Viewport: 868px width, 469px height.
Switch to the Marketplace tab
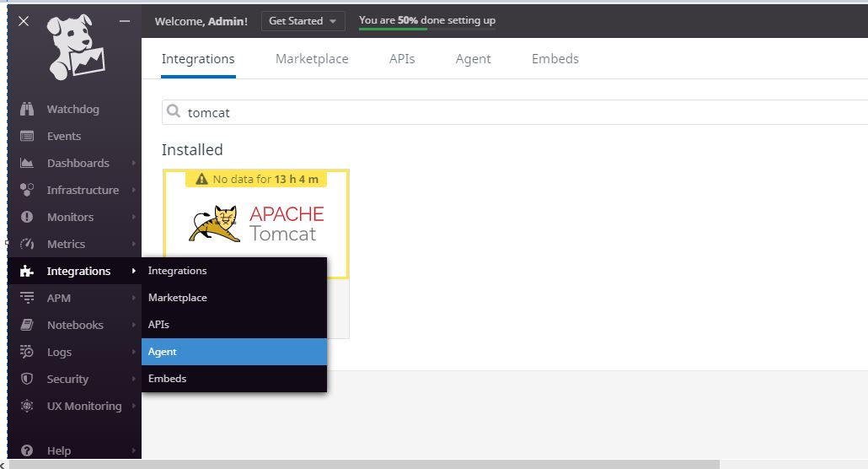click(312, 59)
